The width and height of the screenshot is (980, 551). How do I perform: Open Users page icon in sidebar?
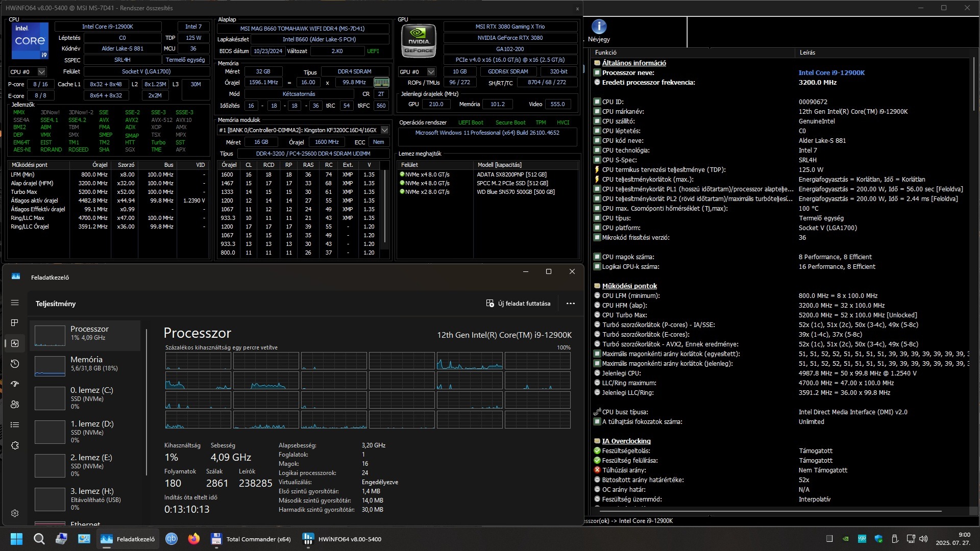(15, 405)
